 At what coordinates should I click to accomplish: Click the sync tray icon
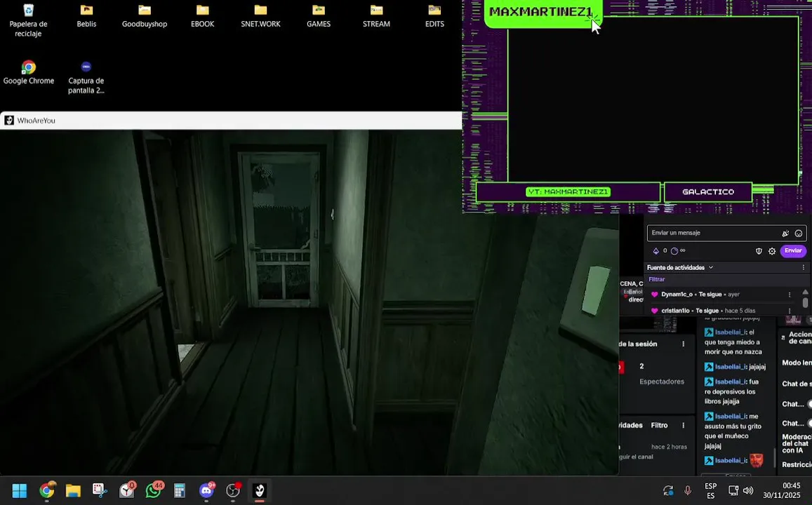pyautogui.click(x=668, y=490)
